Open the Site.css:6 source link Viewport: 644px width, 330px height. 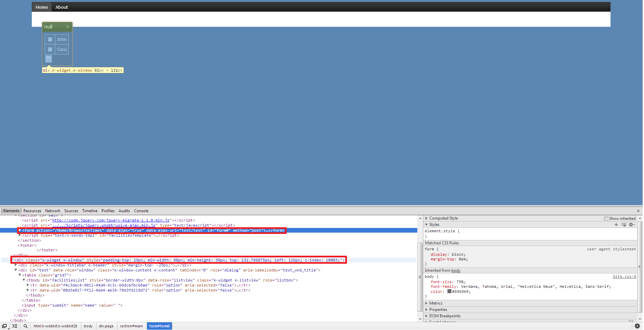[x=624, y=276]
